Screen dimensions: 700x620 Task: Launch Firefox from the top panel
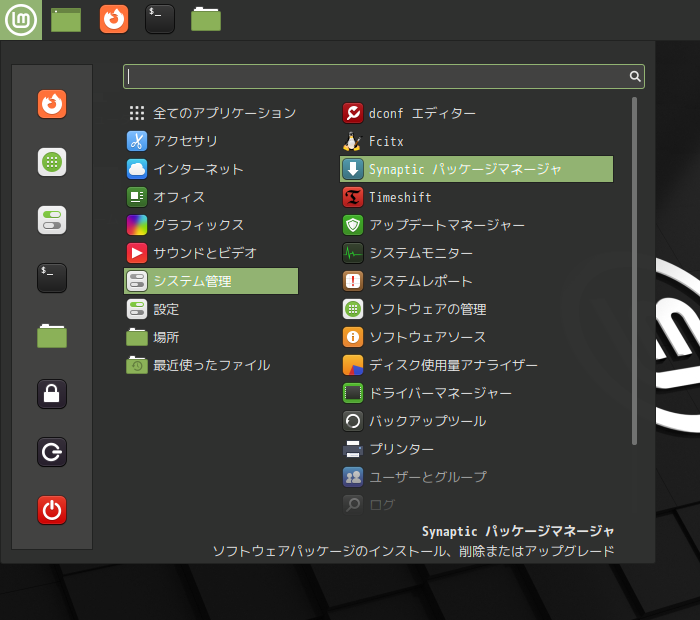click(x=114, y=19)
